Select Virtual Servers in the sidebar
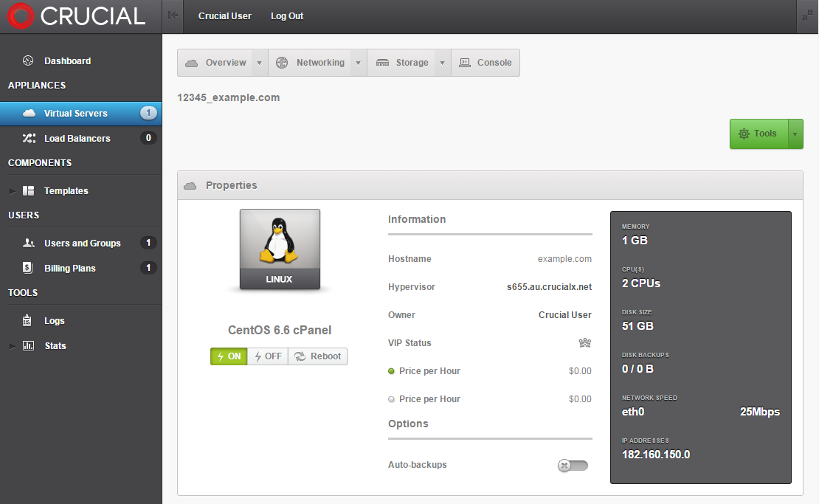The height and width of the screenshot is (504, 819). [81, 114]
